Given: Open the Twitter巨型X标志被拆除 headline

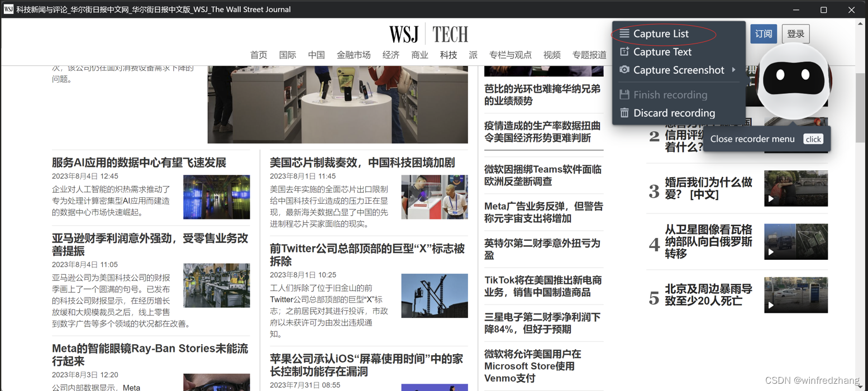Looking at the screenshot, I should [x=367, y=255].
